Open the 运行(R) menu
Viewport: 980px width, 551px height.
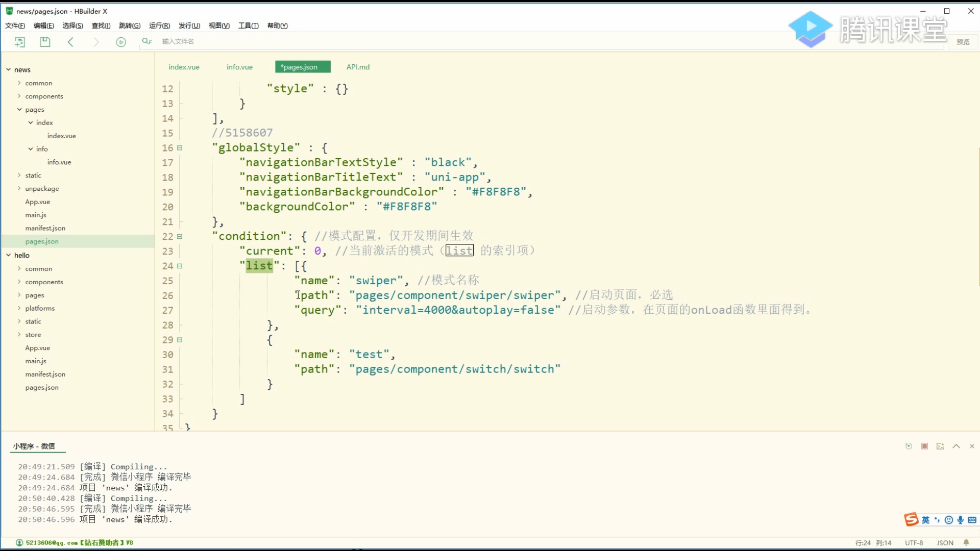point(159,26)
